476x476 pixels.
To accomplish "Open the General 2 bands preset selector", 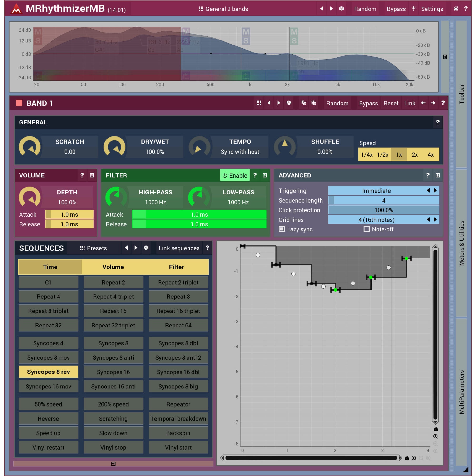I will point(223,9).
